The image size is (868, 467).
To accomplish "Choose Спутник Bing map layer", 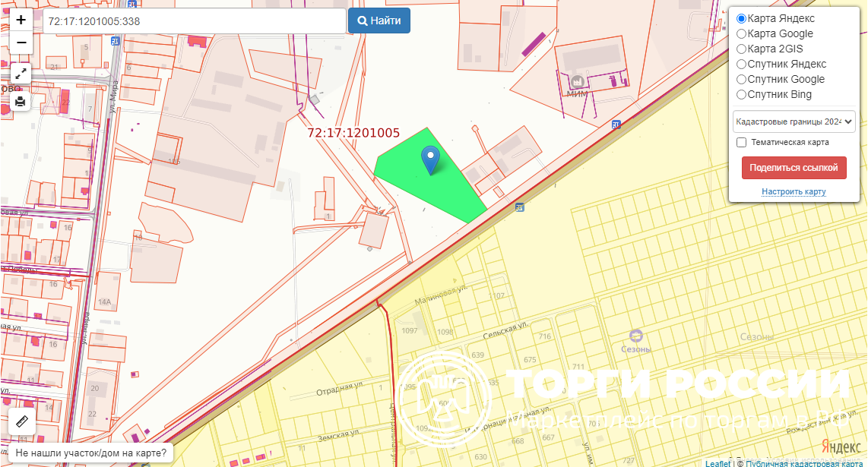I will 742,94.
